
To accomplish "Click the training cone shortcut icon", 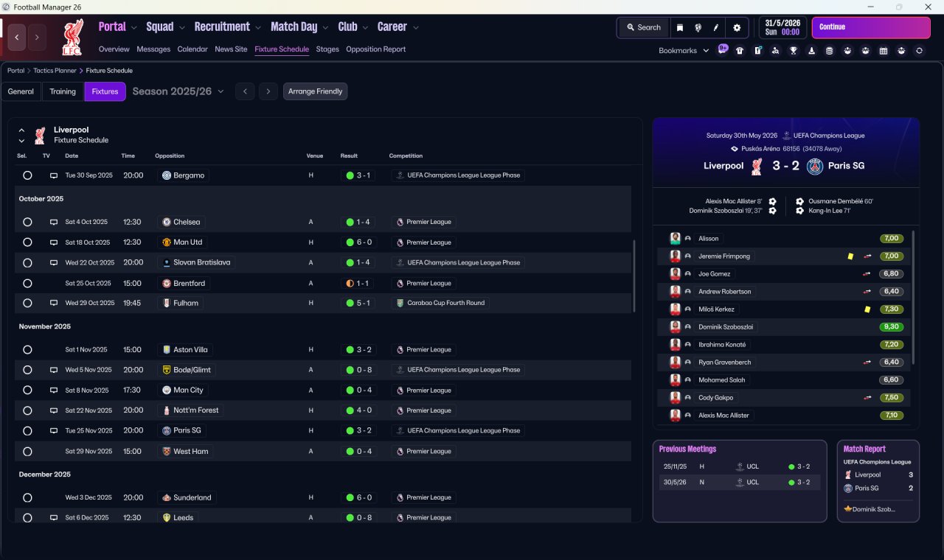I will pos(812,51).
